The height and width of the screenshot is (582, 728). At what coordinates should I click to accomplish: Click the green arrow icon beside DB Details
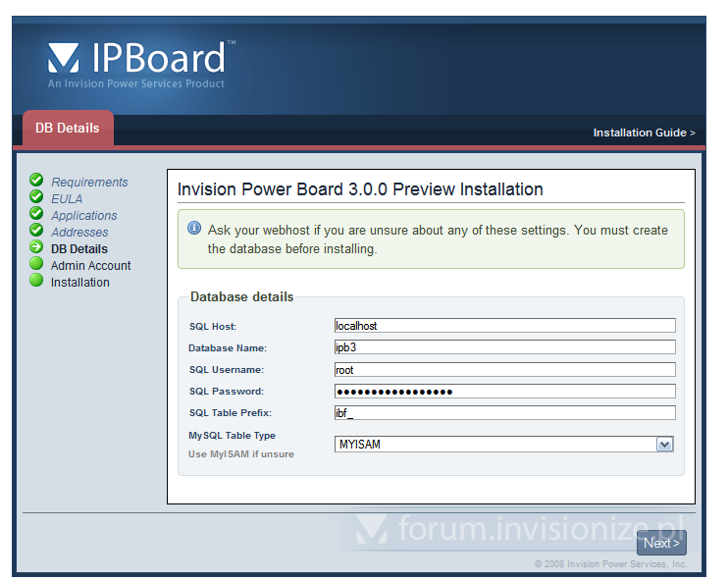(36, 247)
